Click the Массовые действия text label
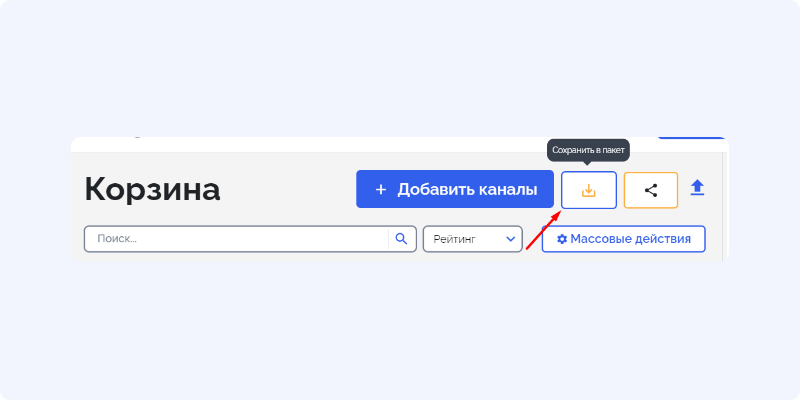800x400 pixels. [x=631, y=239]
